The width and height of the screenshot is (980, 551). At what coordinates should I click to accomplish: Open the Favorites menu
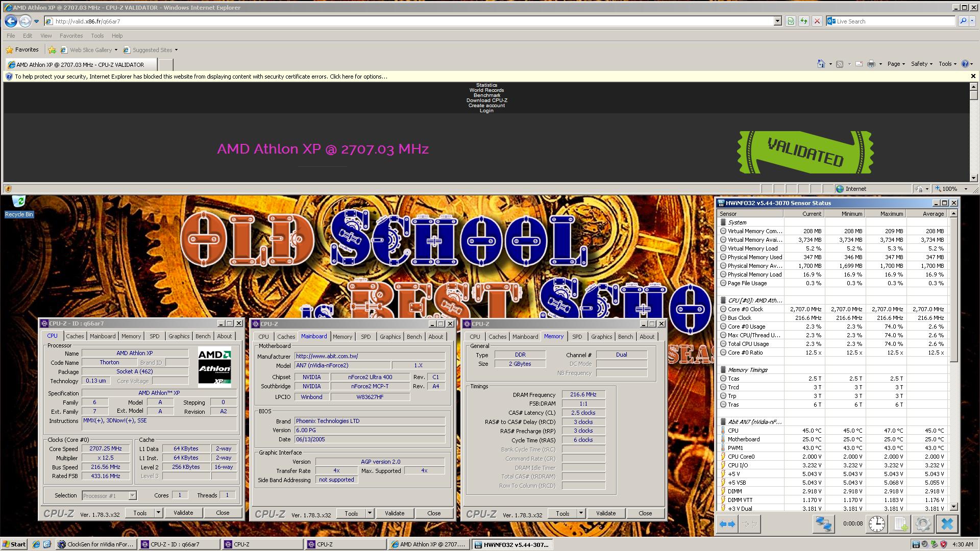point(71,36)
